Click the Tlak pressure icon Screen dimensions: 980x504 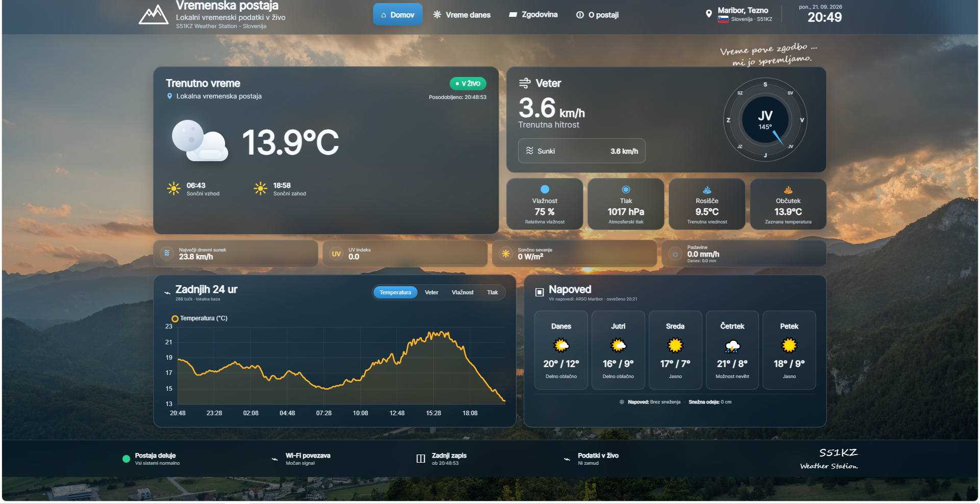(x=626, y=189)
